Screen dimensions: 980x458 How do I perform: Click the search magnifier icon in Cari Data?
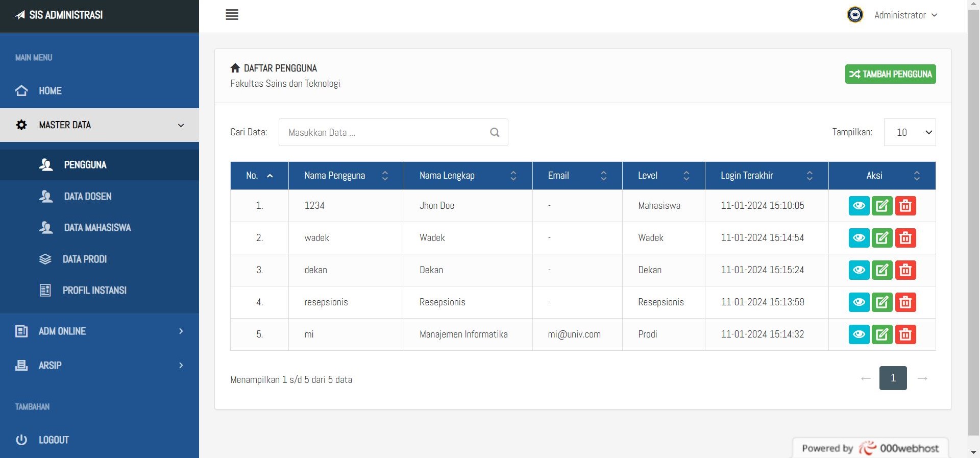495,132
